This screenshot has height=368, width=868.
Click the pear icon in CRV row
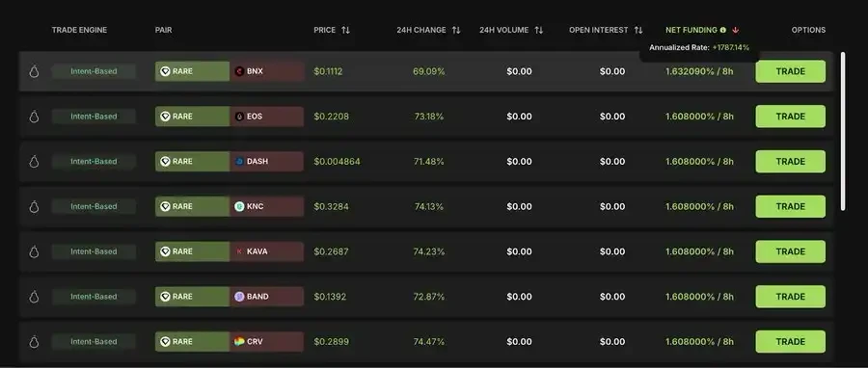click(x=34, y=341)
